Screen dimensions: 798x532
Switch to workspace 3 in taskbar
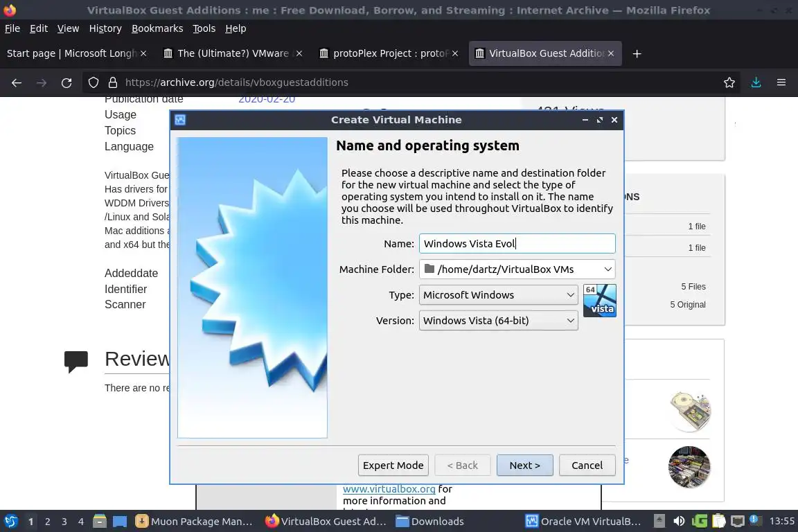coord(64,522)
